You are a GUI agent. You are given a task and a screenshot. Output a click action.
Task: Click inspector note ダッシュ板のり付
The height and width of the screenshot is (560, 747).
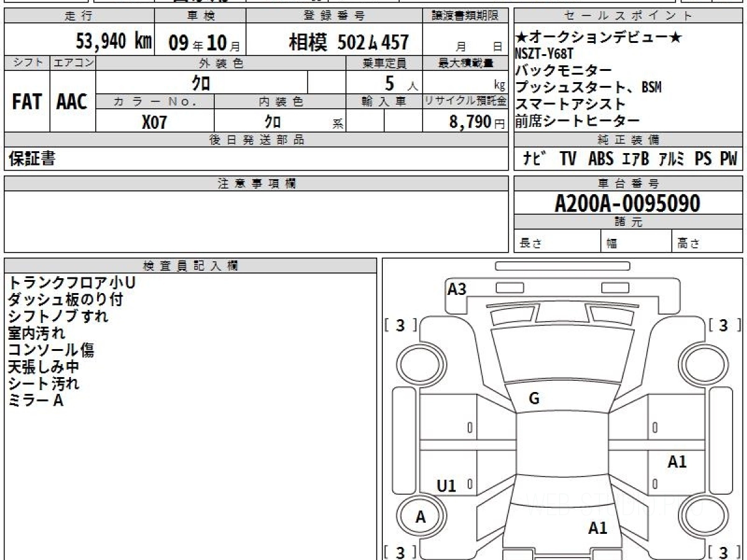point(65,299)
